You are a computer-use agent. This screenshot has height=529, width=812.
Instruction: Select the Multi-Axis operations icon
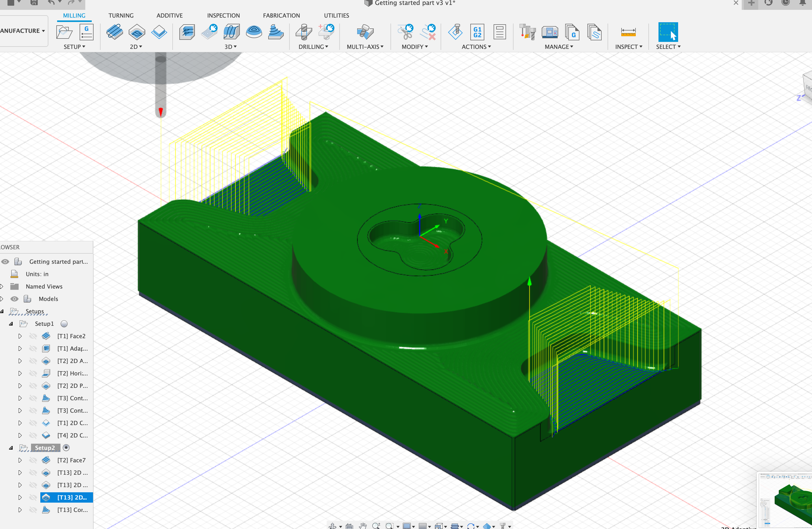coord(365,33)
